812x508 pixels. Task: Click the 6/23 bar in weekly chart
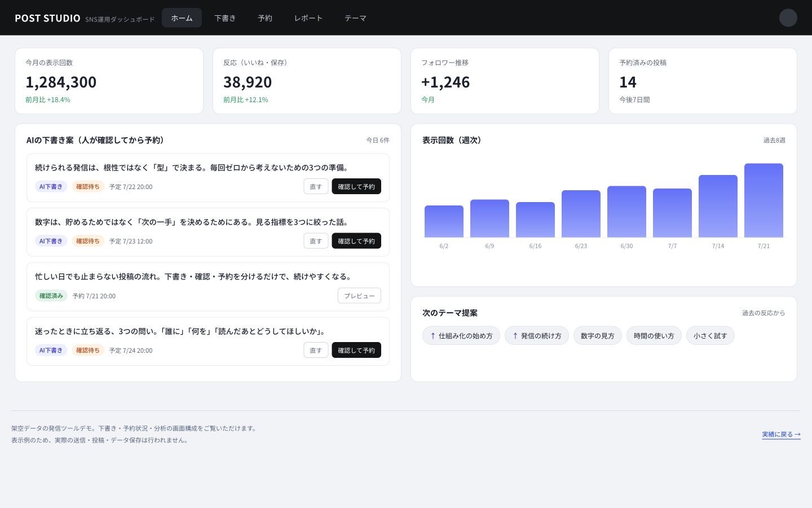click(581, 214)
